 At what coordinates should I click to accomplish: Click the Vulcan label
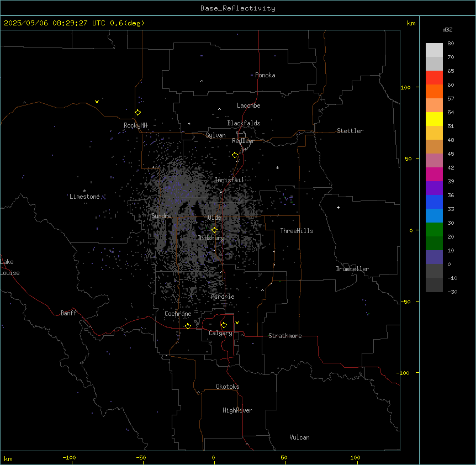pyautogui.click(x=299, y=437)
